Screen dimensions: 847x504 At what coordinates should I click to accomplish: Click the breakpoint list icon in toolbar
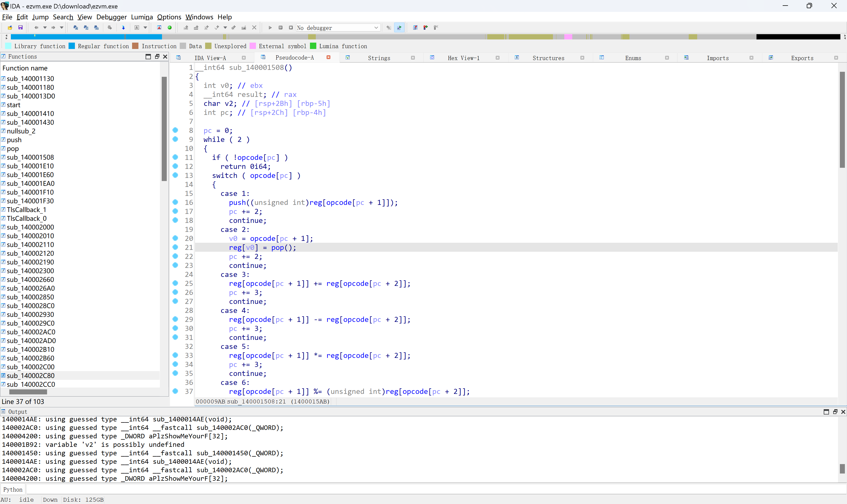[x=415, y=28]
